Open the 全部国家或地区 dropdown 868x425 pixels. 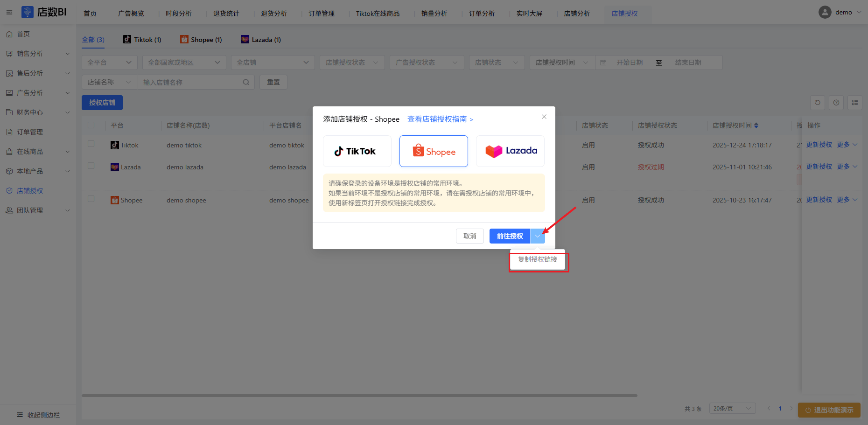coord(184,63)
